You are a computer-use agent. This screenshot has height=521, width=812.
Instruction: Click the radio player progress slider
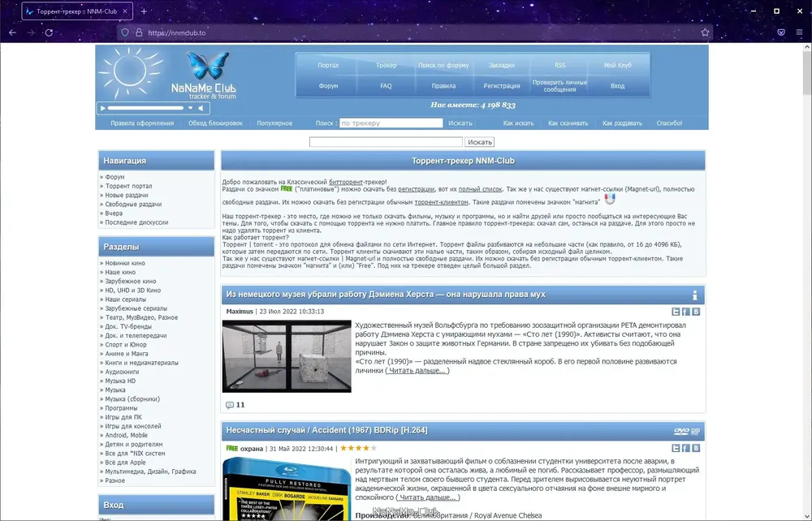pos(145,108)
